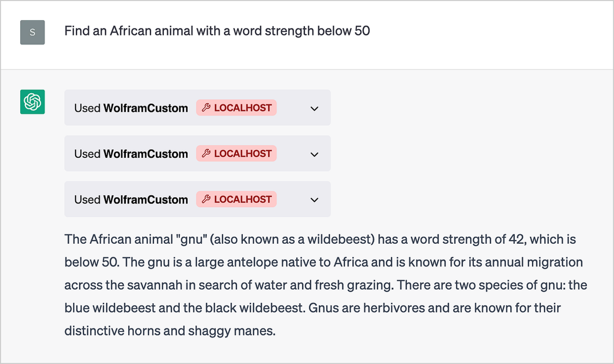Open the third Used WolframCustom panel
Screen dimensions: 614x364
(197, 199)
